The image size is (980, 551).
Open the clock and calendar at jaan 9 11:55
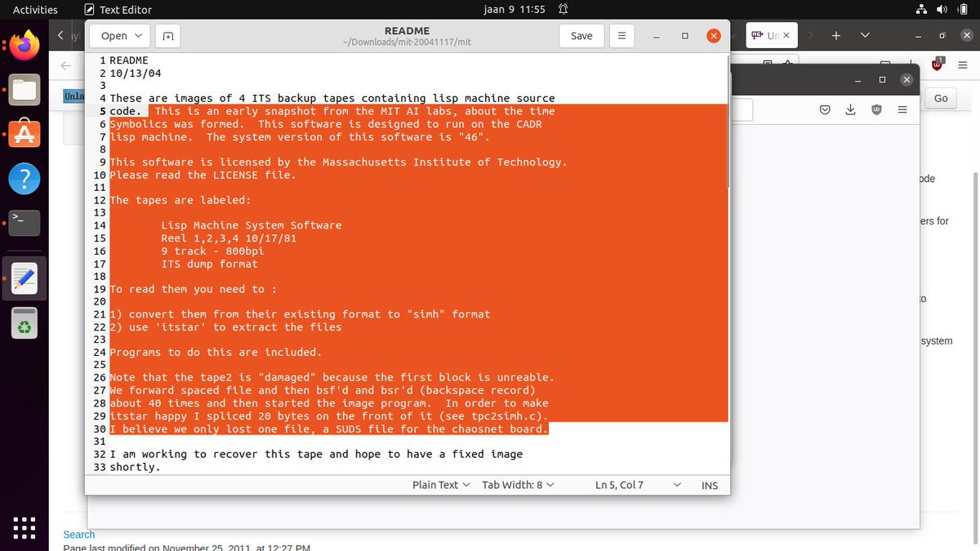[x=514, y=10]
